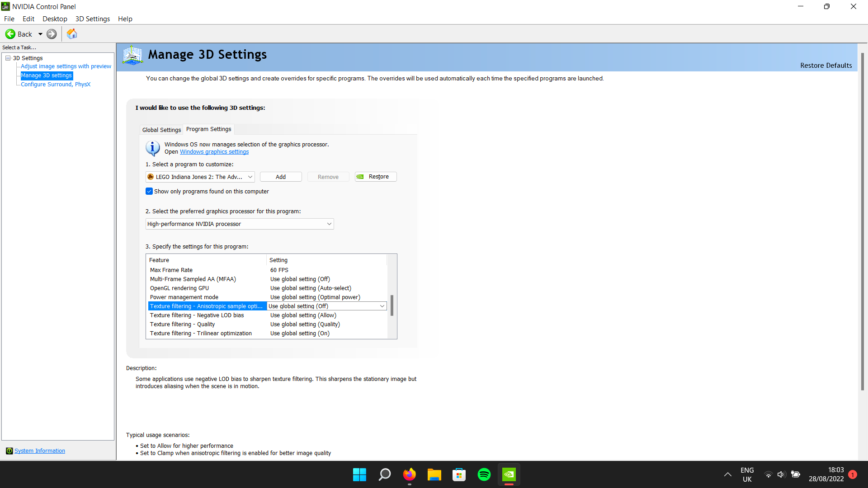The height and width of the screenshot is (488, 868).
Task: Open Windows Search from taskbar
Action: [x=384, y=474]
